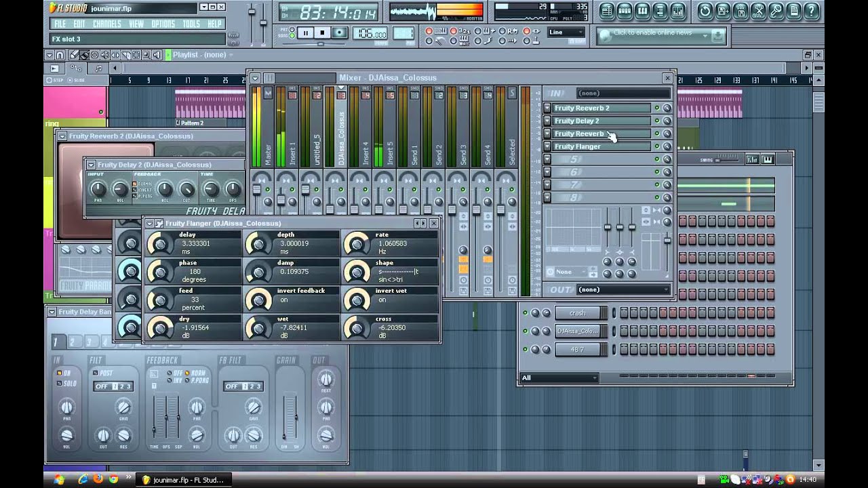Toggle mute light for Fruity Delay 2 slot

click(x=656, y=121)
